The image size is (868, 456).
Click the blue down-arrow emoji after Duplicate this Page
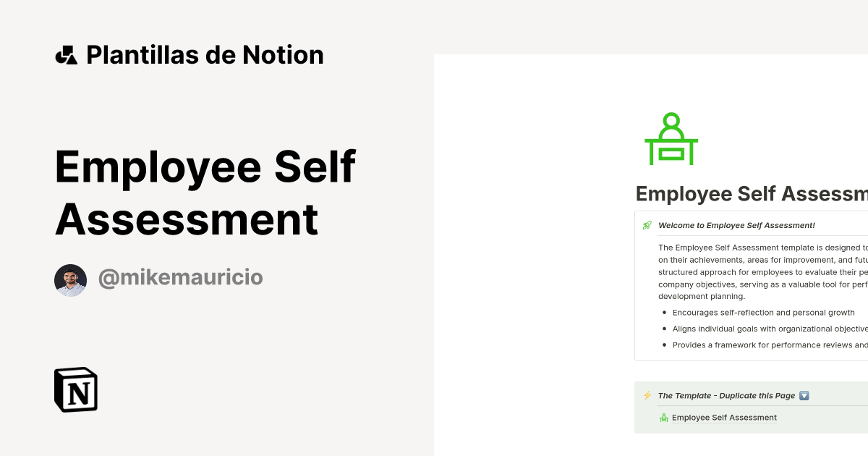coord(804,395)
